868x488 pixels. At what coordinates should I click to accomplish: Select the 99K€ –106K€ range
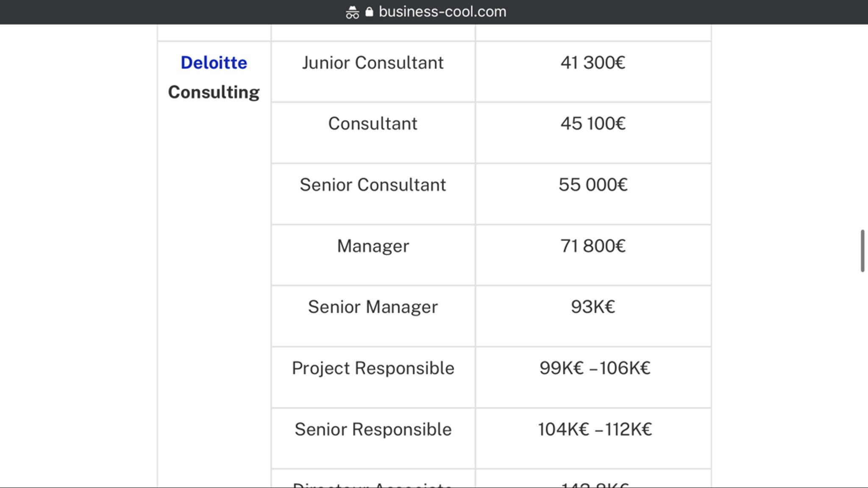[595, 368]
